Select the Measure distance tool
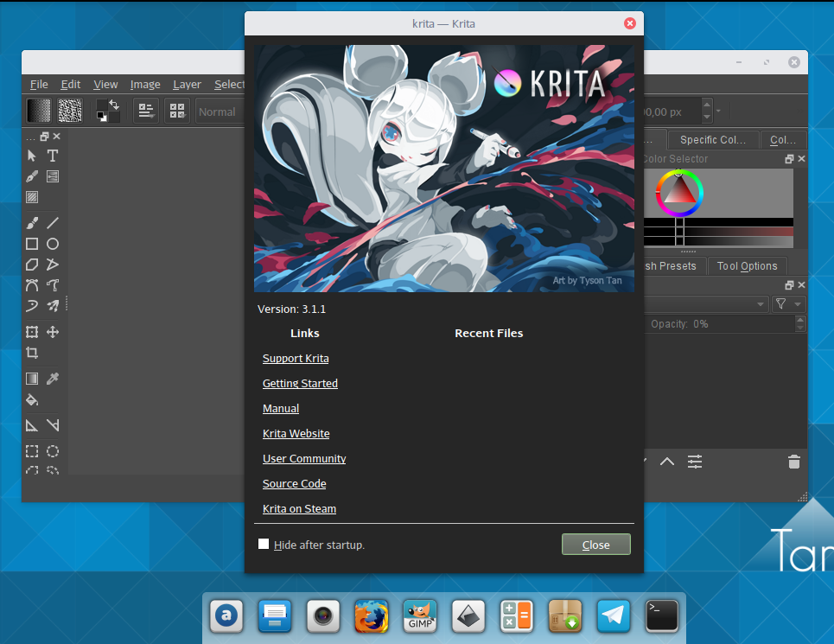Viewport: 834px width, 644px height. pyautogui.click(x=52, y=425)
